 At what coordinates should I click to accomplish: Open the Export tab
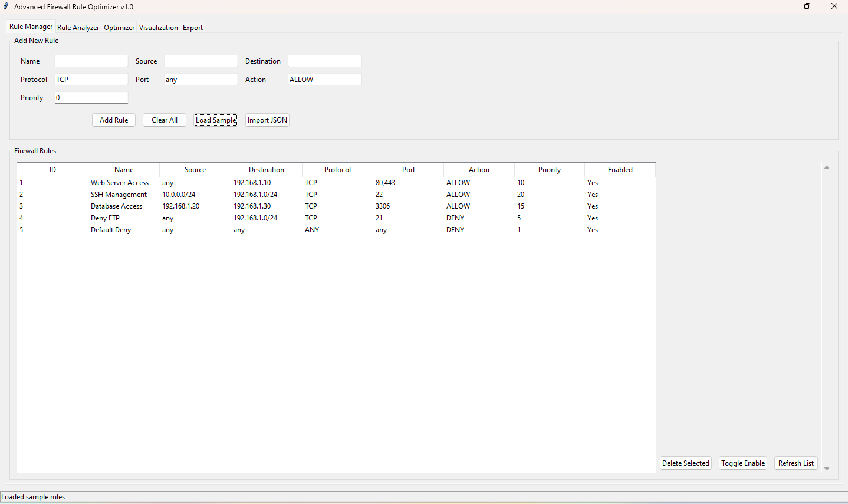[x=192, y=28]
